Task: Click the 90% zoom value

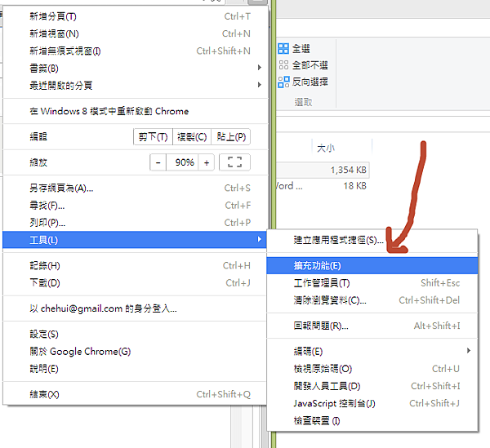Action: point(185,162)
